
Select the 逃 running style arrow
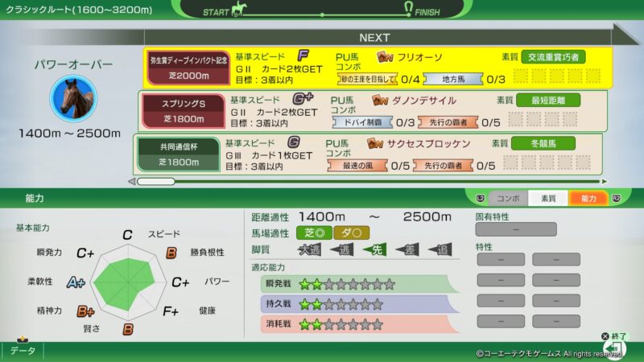point(342,249)
